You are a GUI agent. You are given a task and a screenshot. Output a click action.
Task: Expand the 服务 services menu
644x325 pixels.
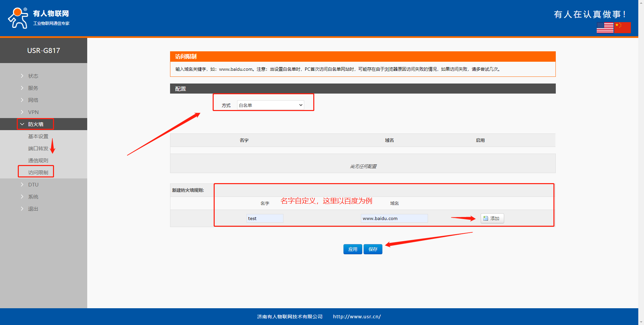click(33, 88)
